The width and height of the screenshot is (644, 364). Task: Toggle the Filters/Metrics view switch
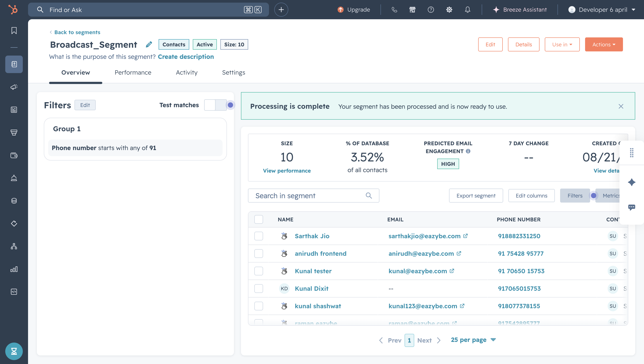tap(593, 196)
